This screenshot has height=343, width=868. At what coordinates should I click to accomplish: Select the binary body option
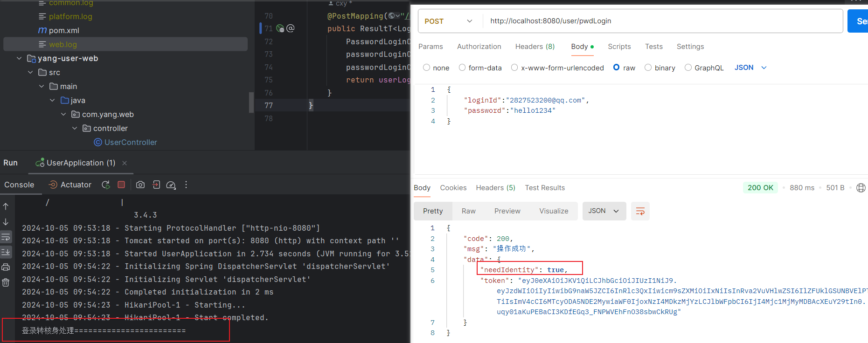tap(648, 68)
